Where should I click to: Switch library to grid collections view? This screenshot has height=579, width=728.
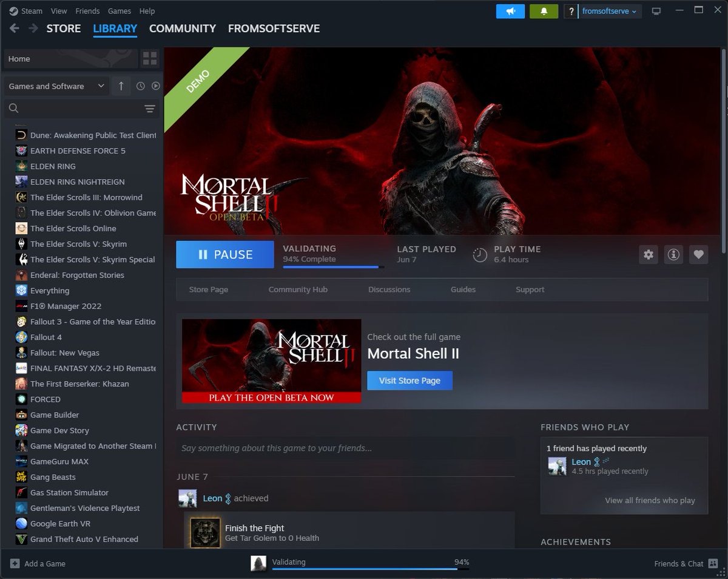click(x=149, y=59)
